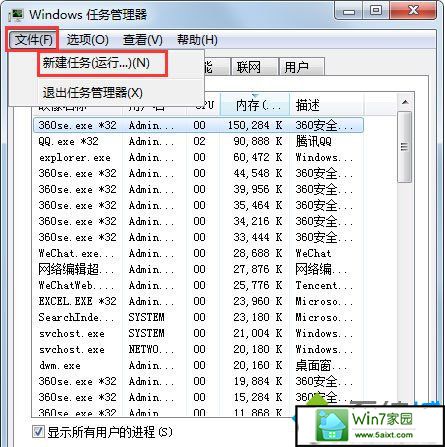Select the dwm.exe process row
This screenshot has height=447, width=445.
pos(198,365)
